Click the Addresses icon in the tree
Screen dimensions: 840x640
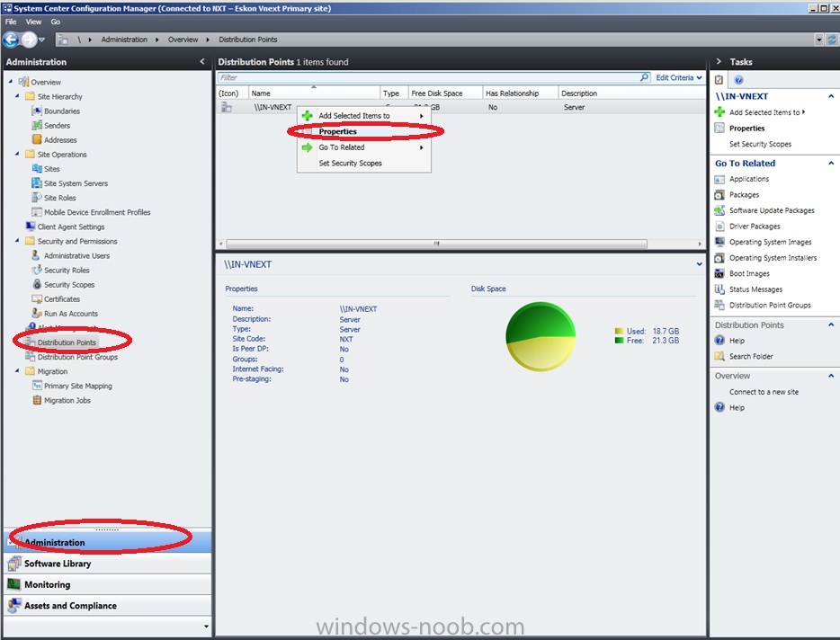tap(37, 140)
